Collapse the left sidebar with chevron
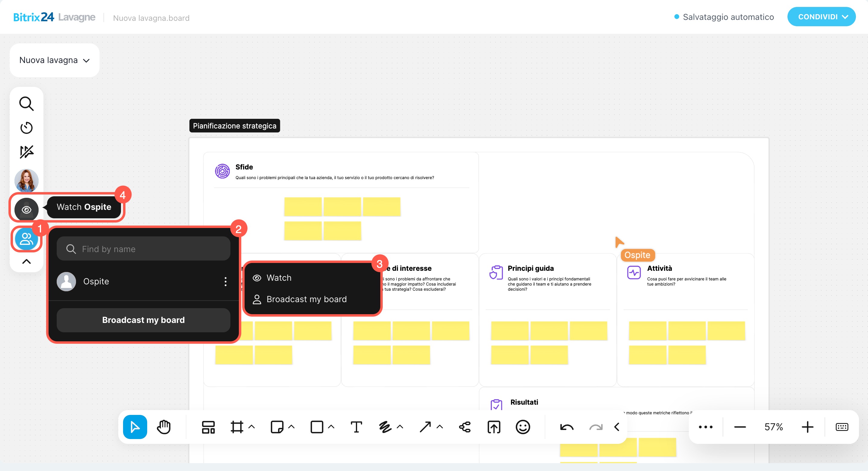868x471 pixels. [26, 261]
